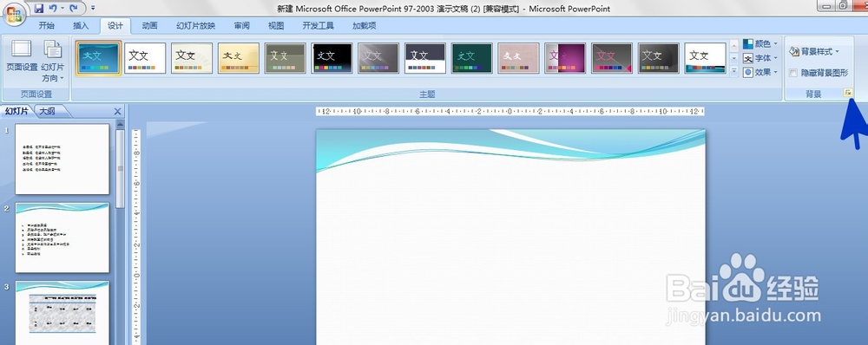This screenshot has height=345, width=868.
Task: Select slide 2 thumbnail
Action: [x=62, y=238]
